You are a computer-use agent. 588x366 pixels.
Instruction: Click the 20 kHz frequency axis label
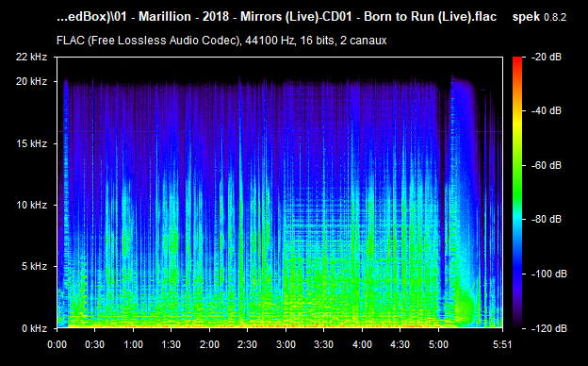(x=31, y=81)
